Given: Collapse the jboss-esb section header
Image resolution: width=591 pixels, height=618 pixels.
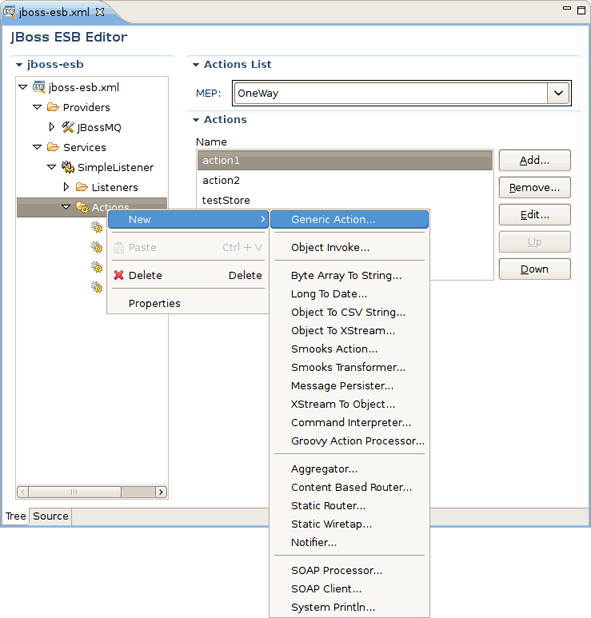Looking at the screenshot, I should tap(19, 65).
